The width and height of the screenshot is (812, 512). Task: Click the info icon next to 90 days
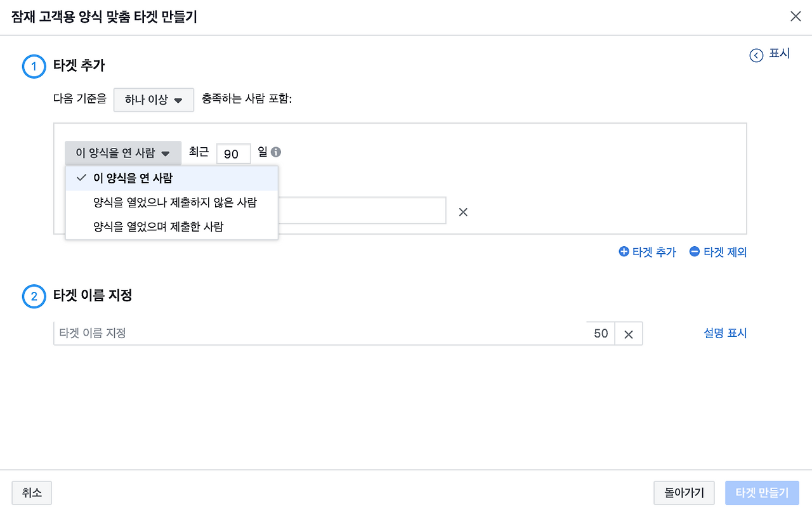(275, 152)
